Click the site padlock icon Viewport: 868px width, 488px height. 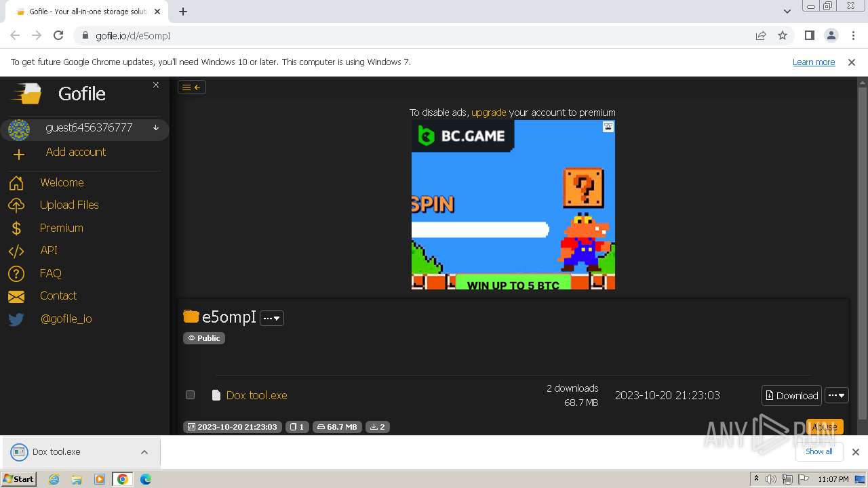pyautogui.click(x=85, y=35)
